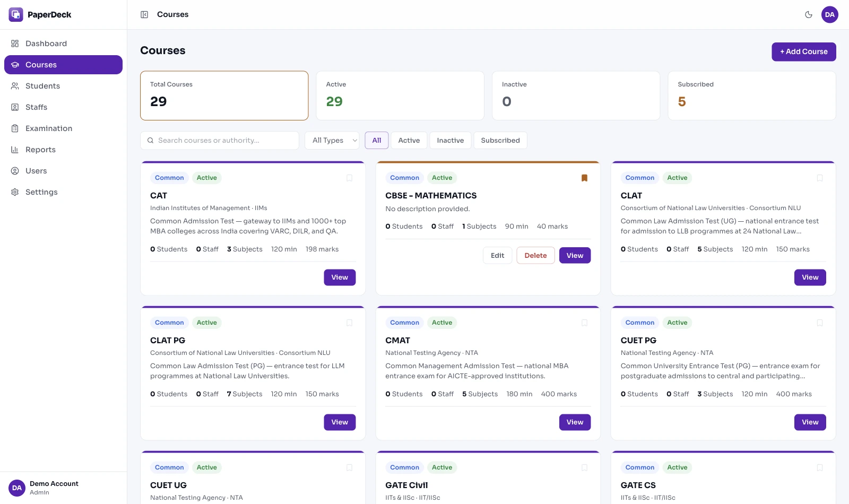Filter courses by Inactive tab
This screenshot has width=849, height=504.
451,141
